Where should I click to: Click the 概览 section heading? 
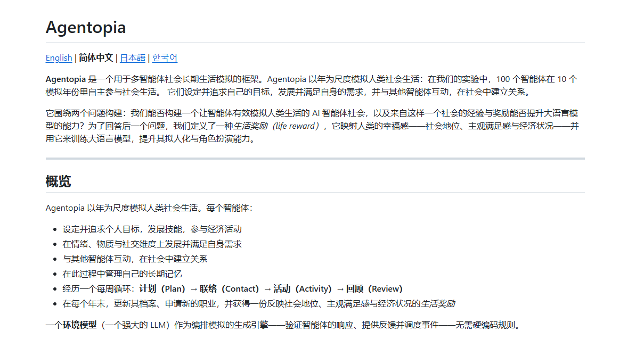59,181
